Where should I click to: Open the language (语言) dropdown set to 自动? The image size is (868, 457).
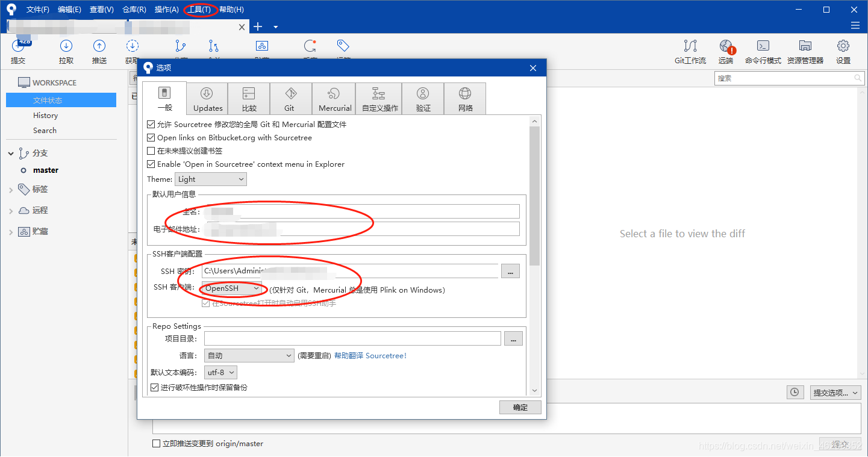[x=249, y=356]
